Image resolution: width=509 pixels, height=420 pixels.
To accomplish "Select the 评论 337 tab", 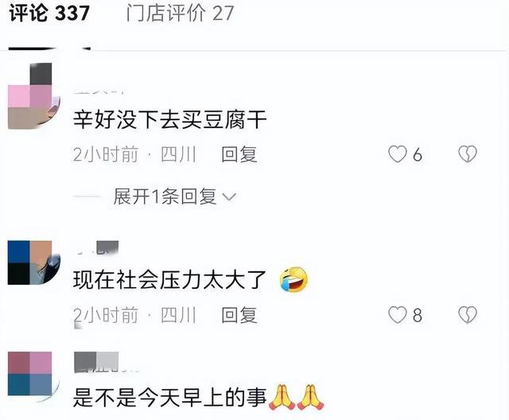I will click(49, 14).
